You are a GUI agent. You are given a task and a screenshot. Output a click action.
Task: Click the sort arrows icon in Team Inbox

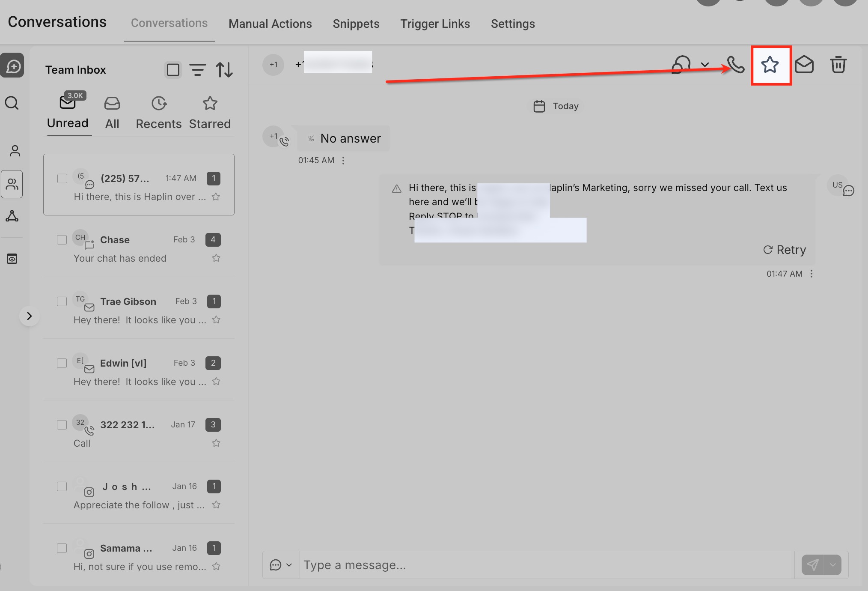(224, 69)
